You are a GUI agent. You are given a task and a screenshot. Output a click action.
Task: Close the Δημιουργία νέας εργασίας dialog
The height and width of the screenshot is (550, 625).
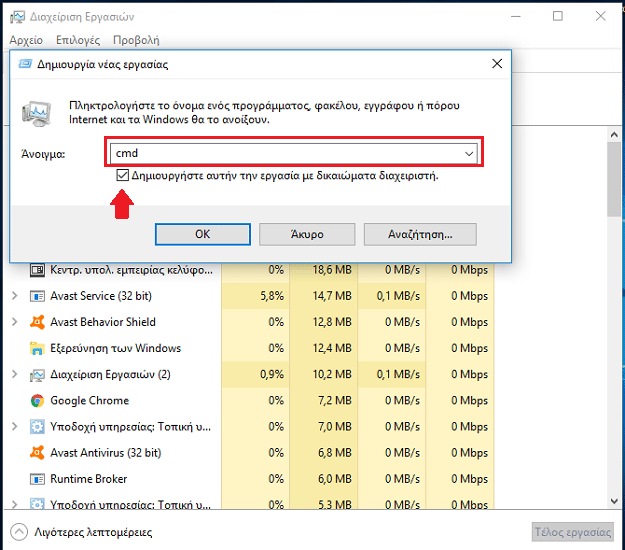click(x=497, y=64)
